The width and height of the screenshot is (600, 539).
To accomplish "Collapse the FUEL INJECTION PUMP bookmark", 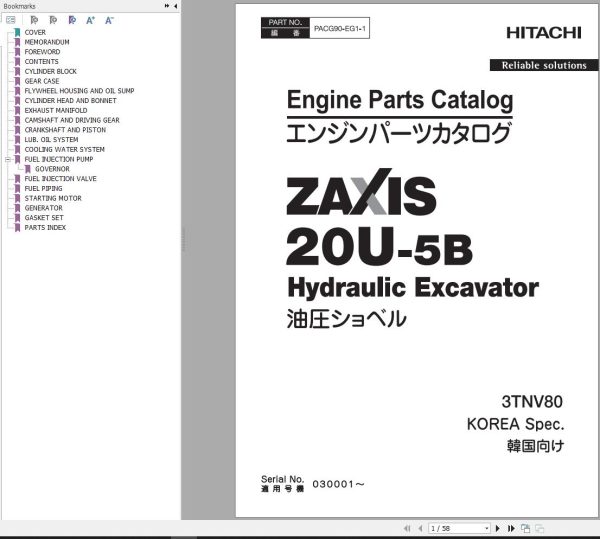I will point(8,159).
